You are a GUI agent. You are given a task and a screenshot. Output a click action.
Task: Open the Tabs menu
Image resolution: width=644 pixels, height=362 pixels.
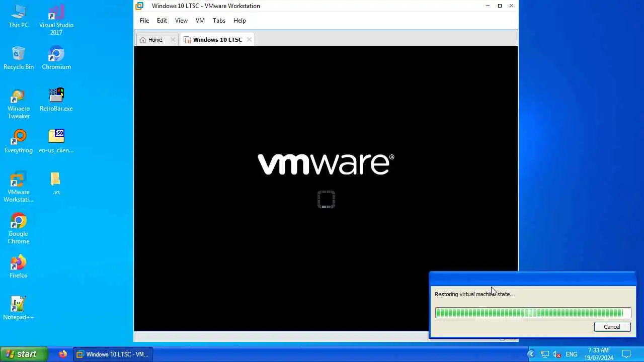tap(219, 21)
